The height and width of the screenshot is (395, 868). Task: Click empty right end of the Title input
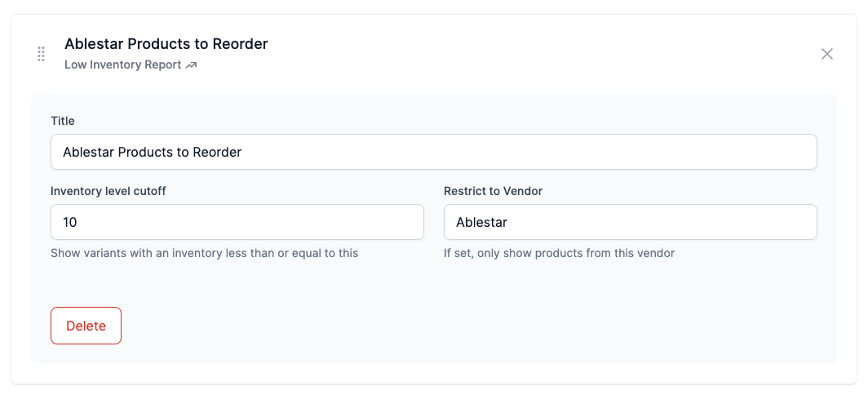720,152
